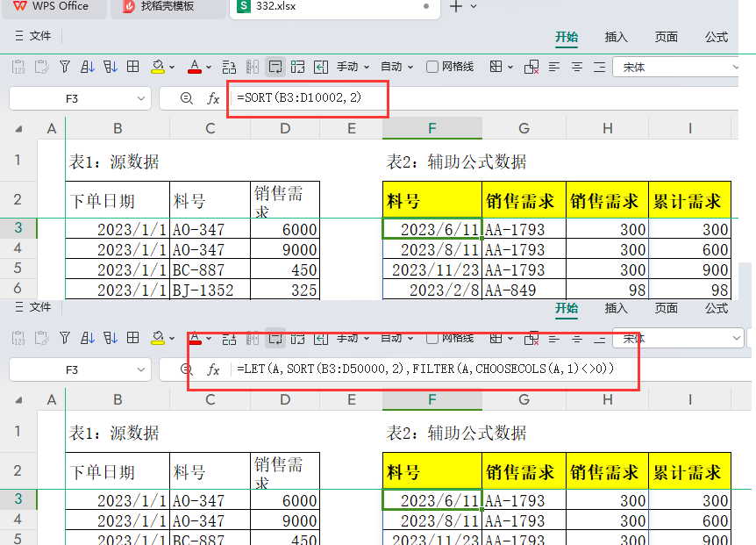This screenshot has height=545, width=756.
Task: Select the cell containing AA-849
Action: tap(524, 290)
